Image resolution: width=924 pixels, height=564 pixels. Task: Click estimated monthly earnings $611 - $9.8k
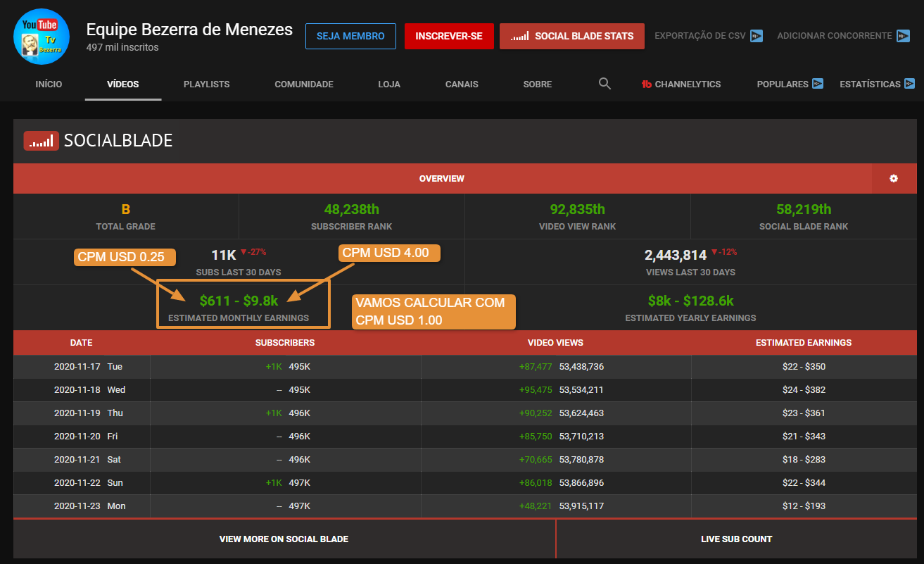239,301
